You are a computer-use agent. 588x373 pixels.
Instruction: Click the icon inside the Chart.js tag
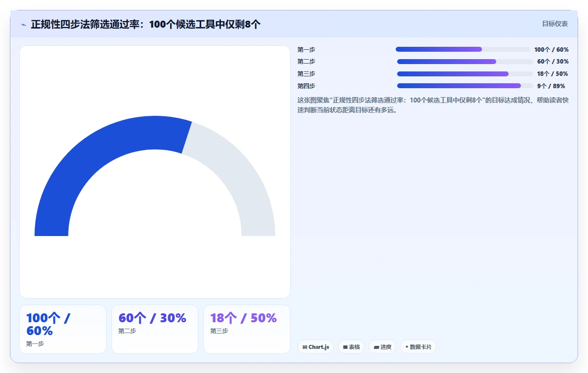[305, 347]
